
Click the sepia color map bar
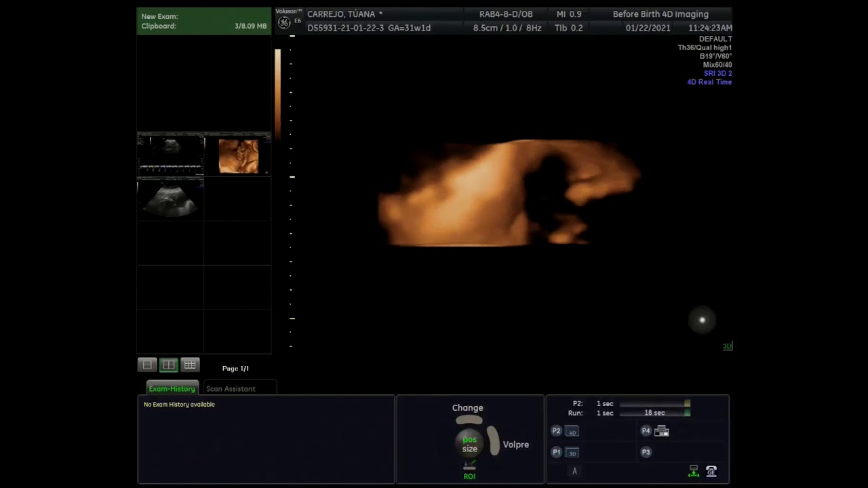point(277,94)
